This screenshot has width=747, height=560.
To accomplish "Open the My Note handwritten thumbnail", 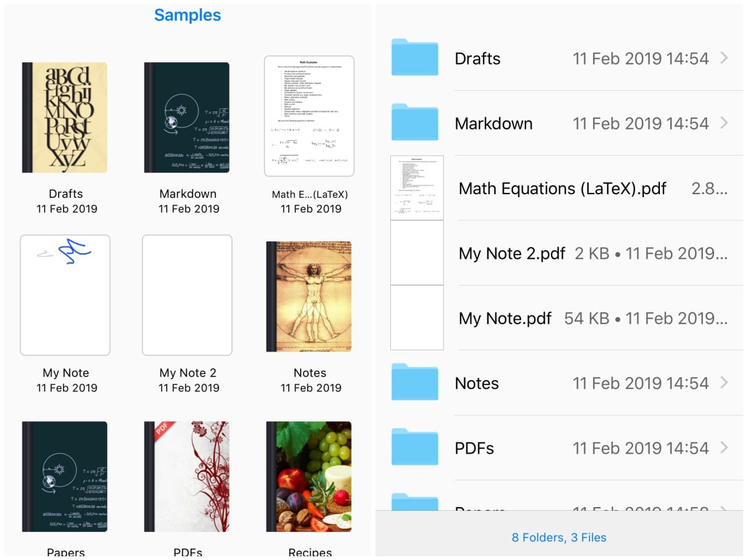I will (x=65, y=295).
